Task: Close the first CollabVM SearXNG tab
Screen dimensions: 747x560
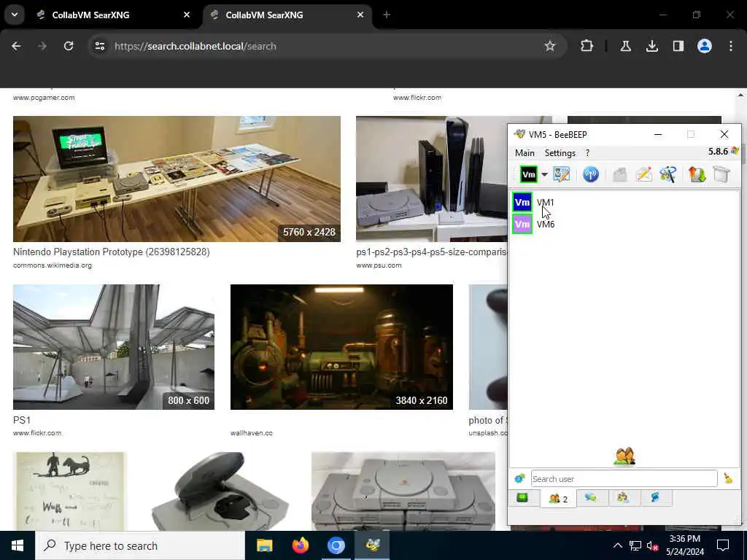Action: 187,15
